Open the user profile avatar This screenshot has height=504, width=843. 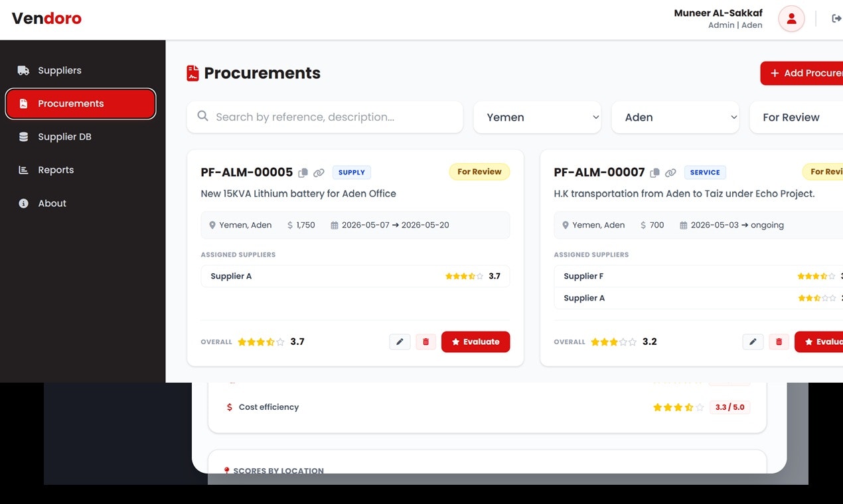(x=791, y=19)
